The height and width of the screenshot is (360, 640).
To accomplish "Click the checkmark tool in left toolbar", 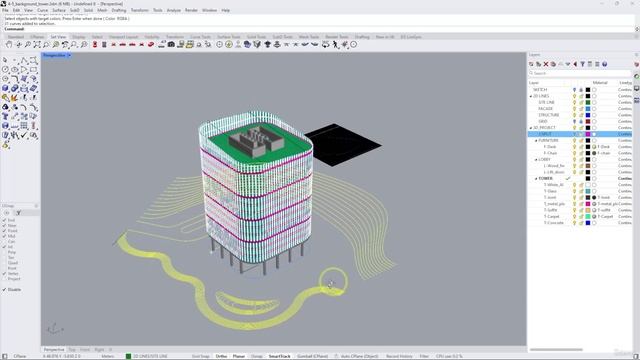I will click(x=24, y=135).
